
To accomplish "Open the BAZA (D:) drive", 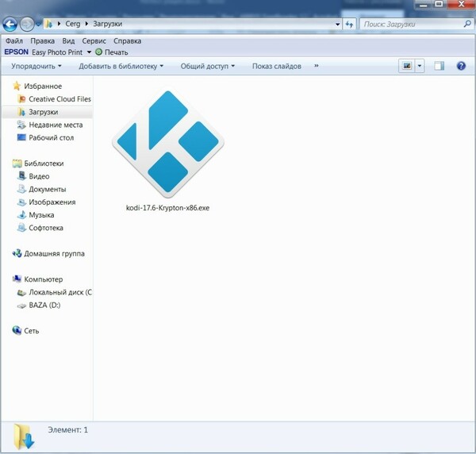I will [44, 306].
